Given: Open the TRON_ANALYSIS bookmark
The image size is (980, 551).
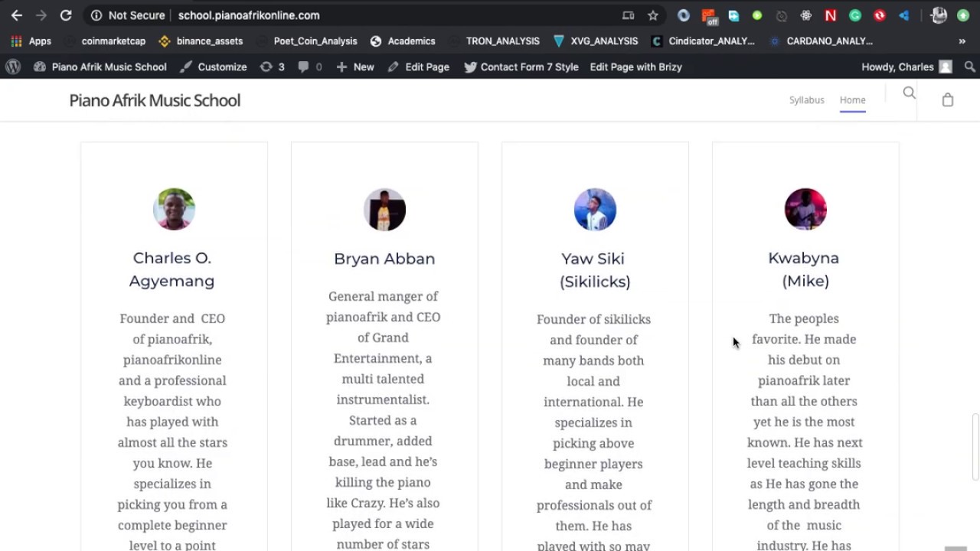Looking at the screenshot, I should [494, 41].
